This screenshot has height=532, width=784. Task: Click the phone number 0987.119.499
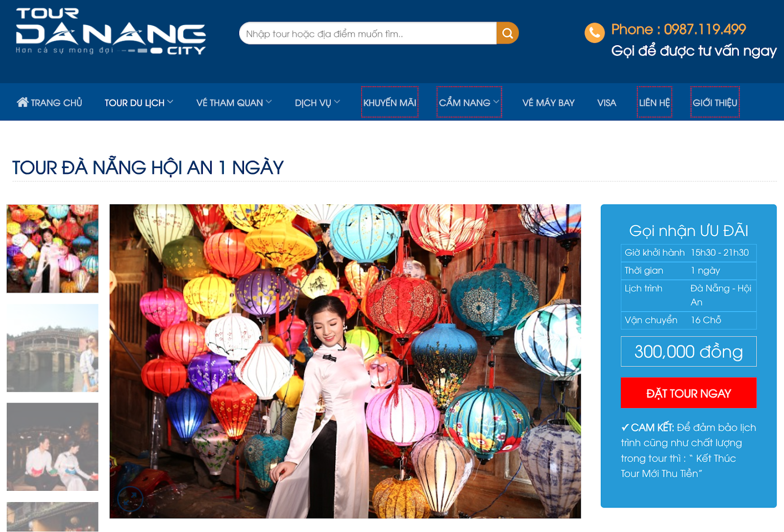click(705, 29)
